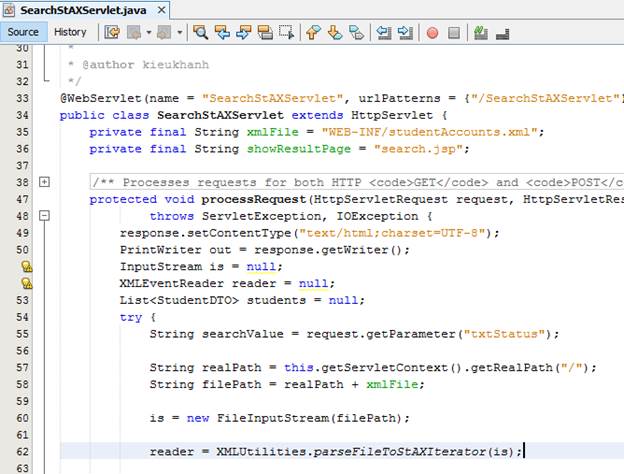624x474 pixels.
Task: Click 'IOException' in throws clause
Action: (377, 216)
